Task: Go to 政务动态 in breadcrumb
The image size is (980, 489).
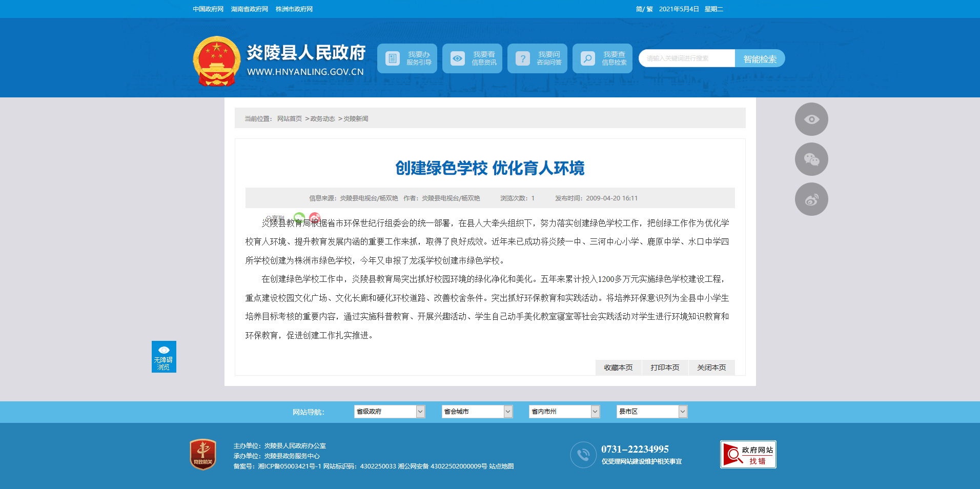Action: pyautogui.click(x=322, y=119)
